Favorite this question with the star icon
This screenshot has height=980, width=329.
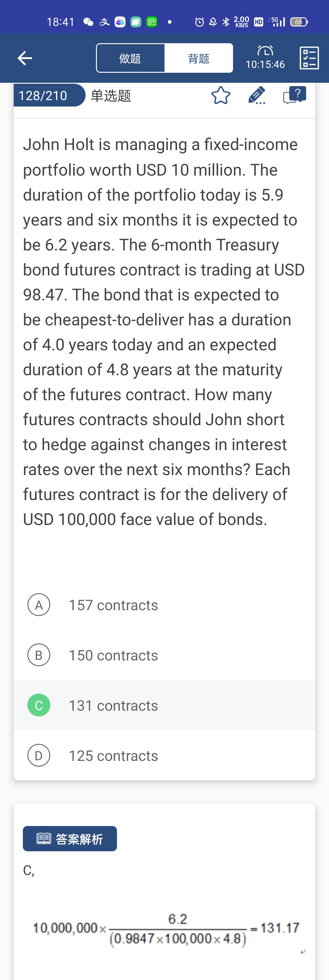pos(221,96)
